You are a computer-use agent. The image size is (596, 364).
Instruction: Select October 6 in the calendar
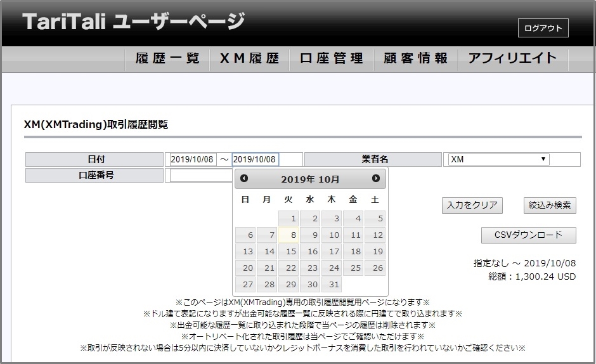click(245, 235)
